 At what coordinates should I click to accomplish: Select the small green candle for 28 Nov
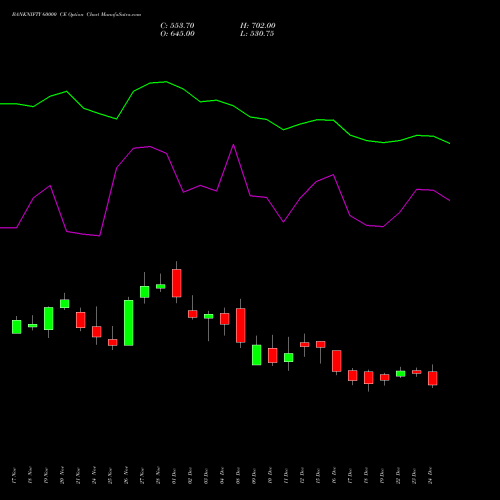161,286
